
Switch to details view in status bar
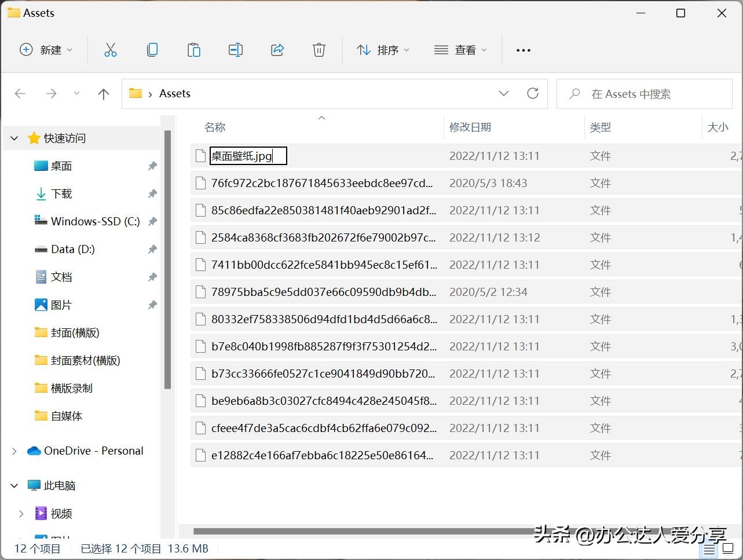pos(709,548)
